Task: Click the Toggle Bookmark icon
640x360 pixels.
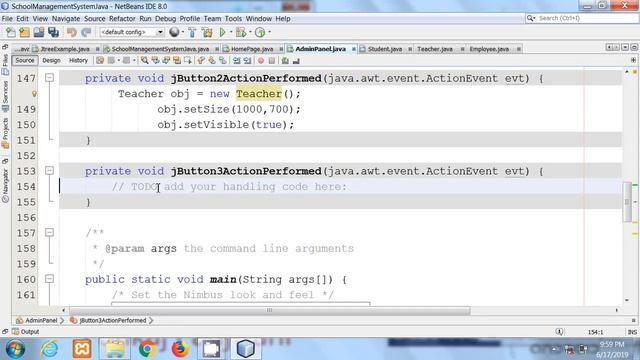Action: (x=222, y=60)
